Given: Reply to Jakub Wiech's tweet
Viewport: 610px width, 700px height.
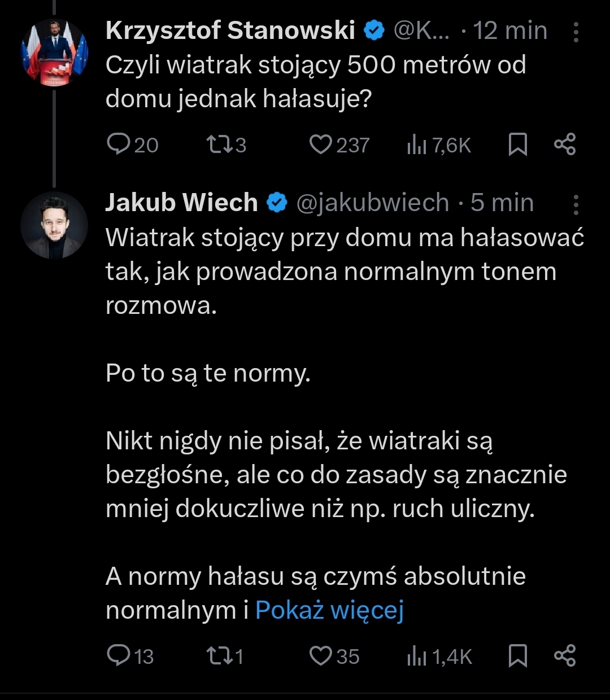Looking at the screenshot, I should (x=119, y=656).
